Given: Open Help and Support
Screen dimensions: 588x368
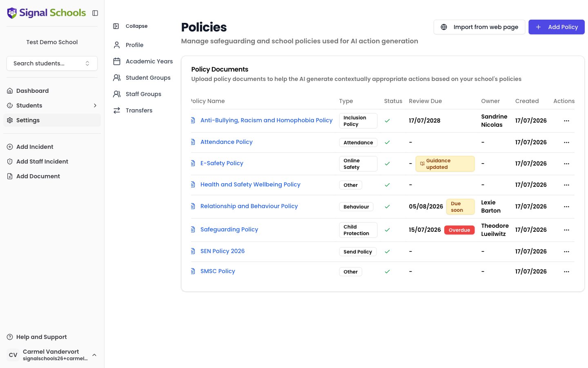Looking at the screenshot, I should pos(52,337).
